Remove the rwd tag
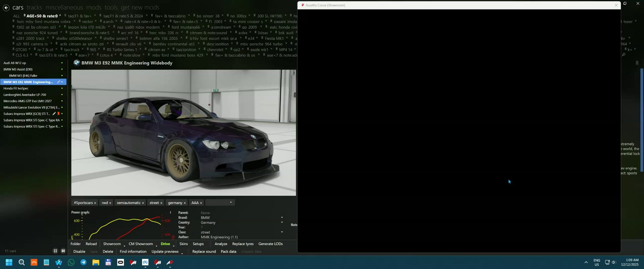The height and width of the screenshot is (269, 644). tap(110, 203)
